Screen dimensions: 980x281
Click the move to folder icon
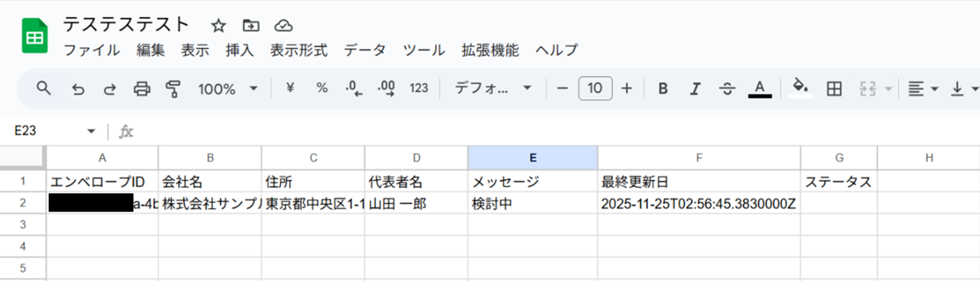pyautogui.click(x=251, y=26)
